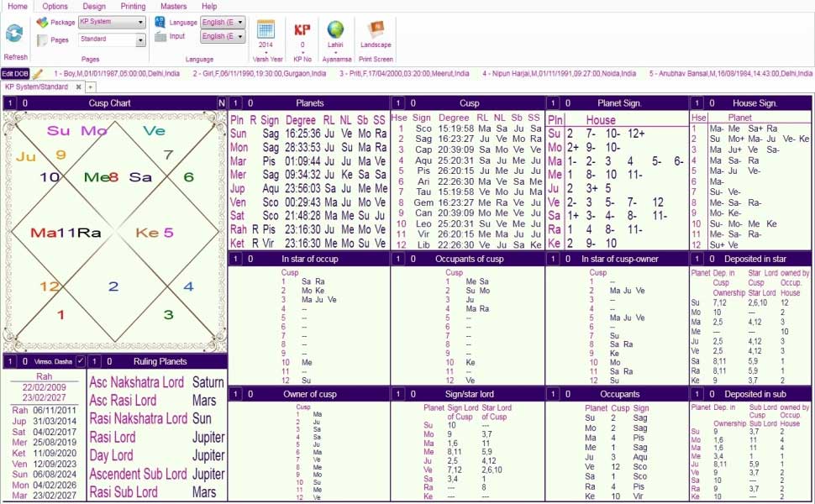The image size is (815, 504).
Task: Open the Package dropdown showing KP System
Action: coord(111,22)
